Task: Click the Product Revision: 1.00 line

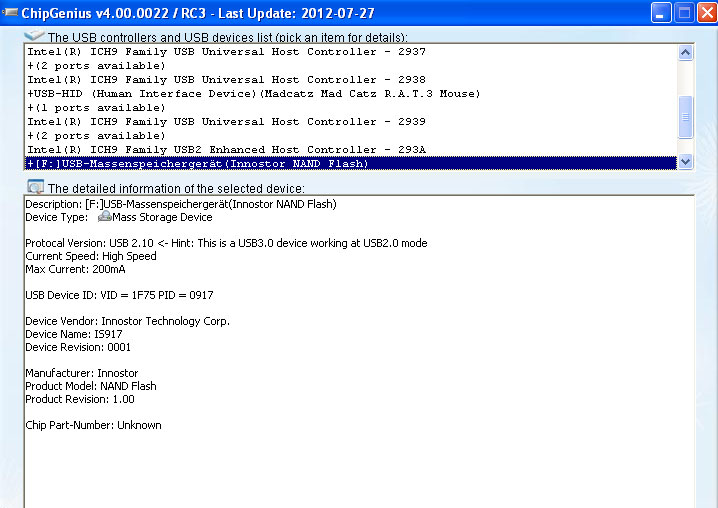Action: 80,399
